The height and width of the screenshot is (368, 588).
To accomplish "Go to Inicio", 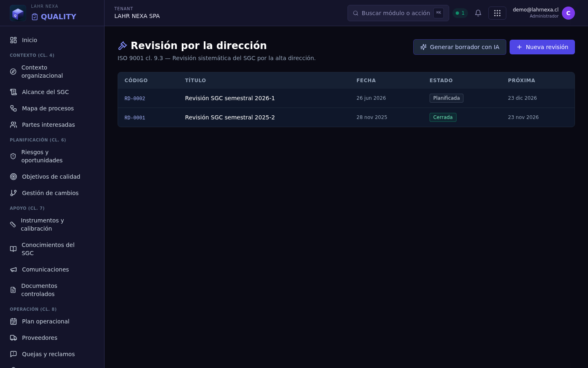I will [x=52, y=40].
